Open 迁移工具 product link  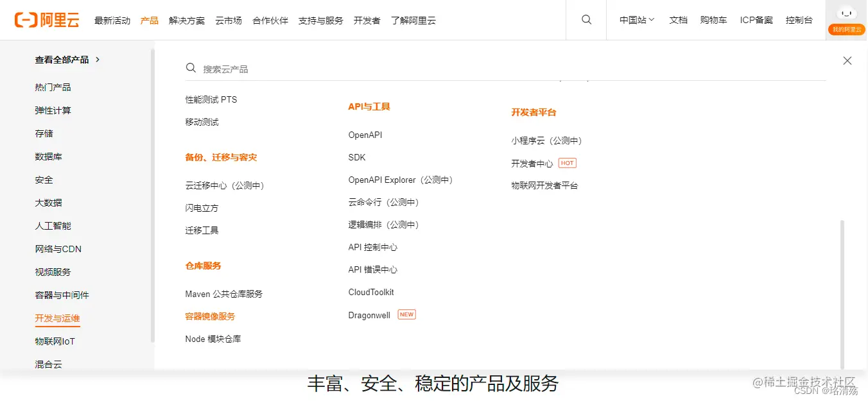point(202,230)
